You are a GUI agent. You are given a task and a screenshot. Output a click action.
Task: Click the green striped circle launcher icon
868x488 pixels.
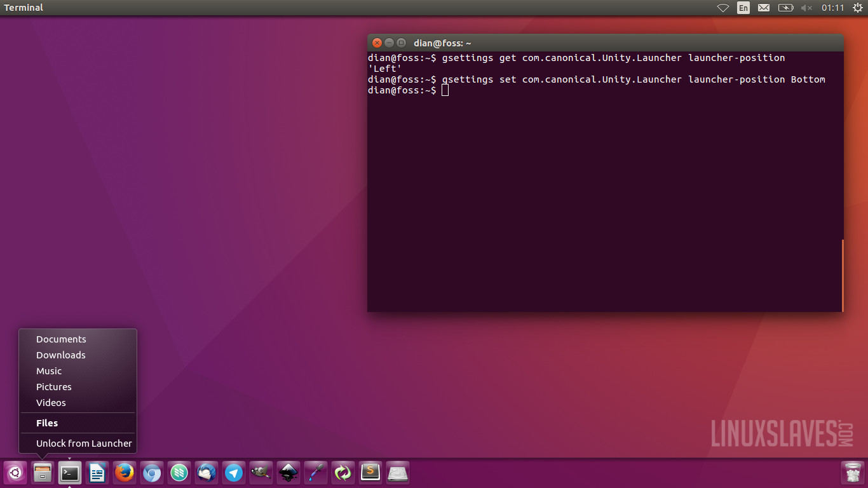[179, 473]
